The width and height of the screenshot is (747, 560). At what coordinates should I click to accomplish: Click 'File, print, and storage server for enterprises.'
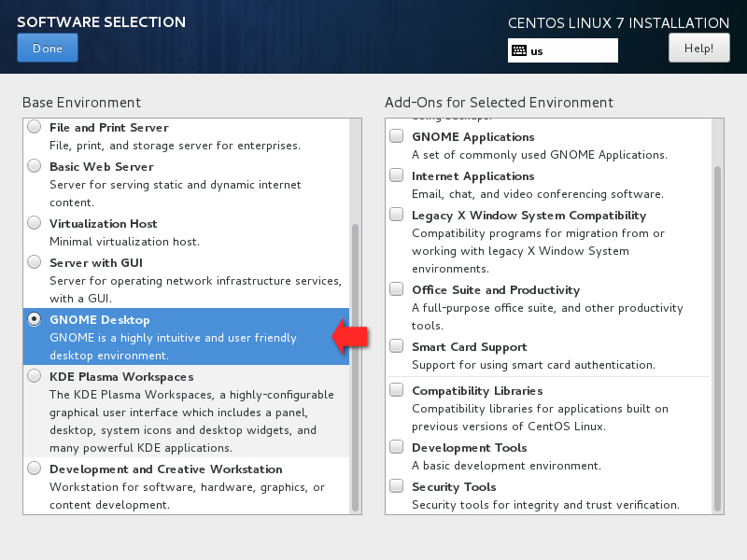click(x=175, y=146)
